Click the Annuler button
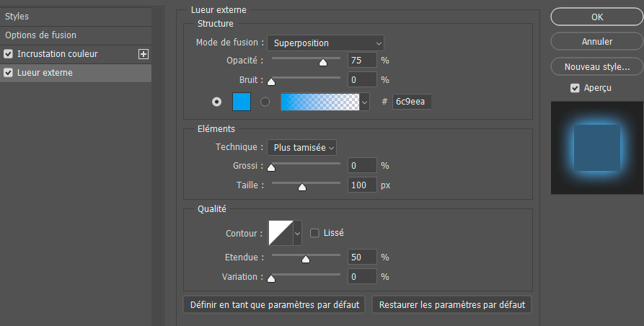 click(x=596, y=42)
